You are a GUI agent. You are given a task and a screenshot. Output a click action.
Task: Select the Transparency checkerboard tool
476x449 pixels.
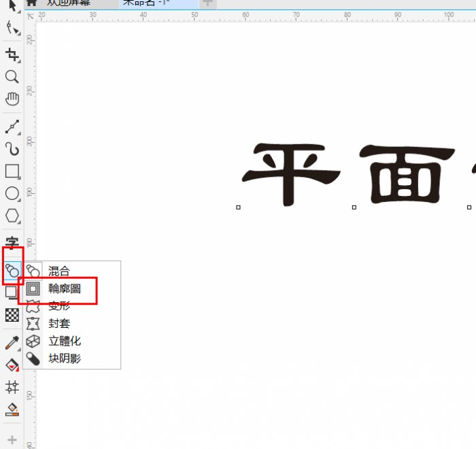tap(12, 314)
